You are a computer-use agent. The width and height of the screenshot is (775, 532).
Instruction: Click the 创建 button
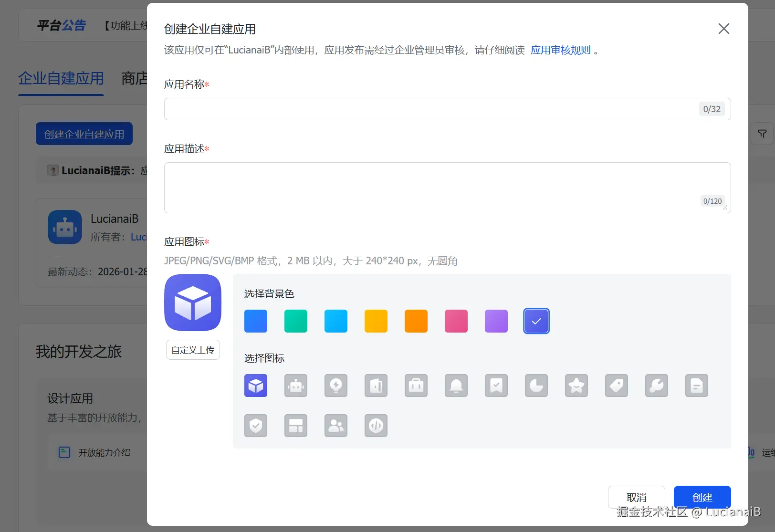[x=702, y=497]
